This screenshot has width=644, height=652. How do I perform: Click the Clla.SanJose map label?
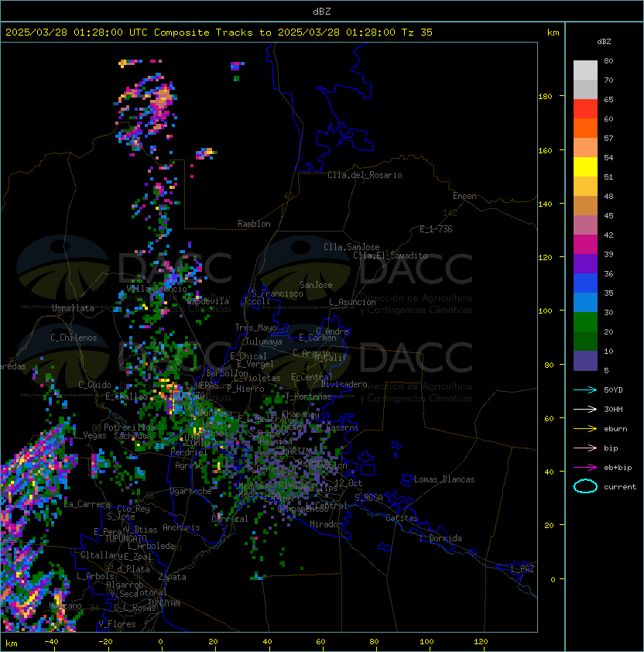tap(351, 247)
